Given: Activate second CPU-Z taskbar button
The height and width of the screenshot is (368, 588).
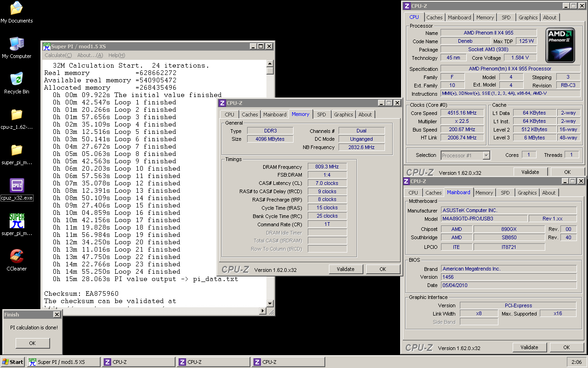Looking at the screenshot, I should coord(213,362).
